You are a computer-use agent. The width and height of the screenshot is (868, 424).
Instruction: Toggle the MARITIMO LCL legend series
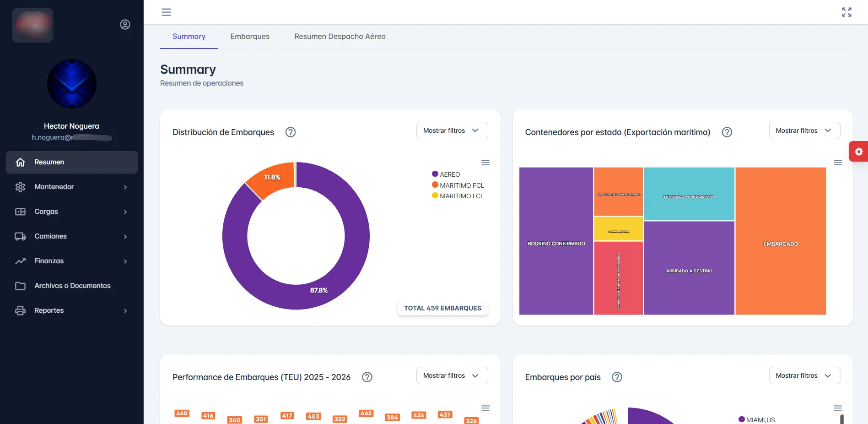point(458,196)
